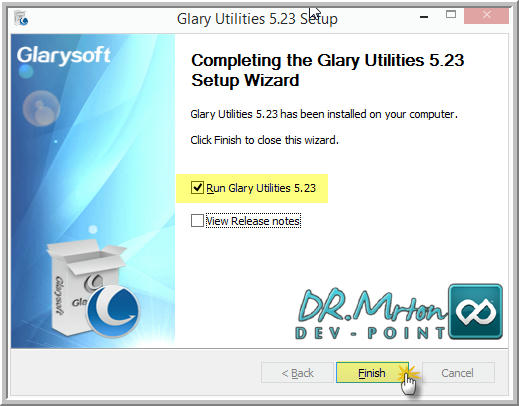Click Finish to close the wizard
The image size is (519, 406).
pos(372,373)
